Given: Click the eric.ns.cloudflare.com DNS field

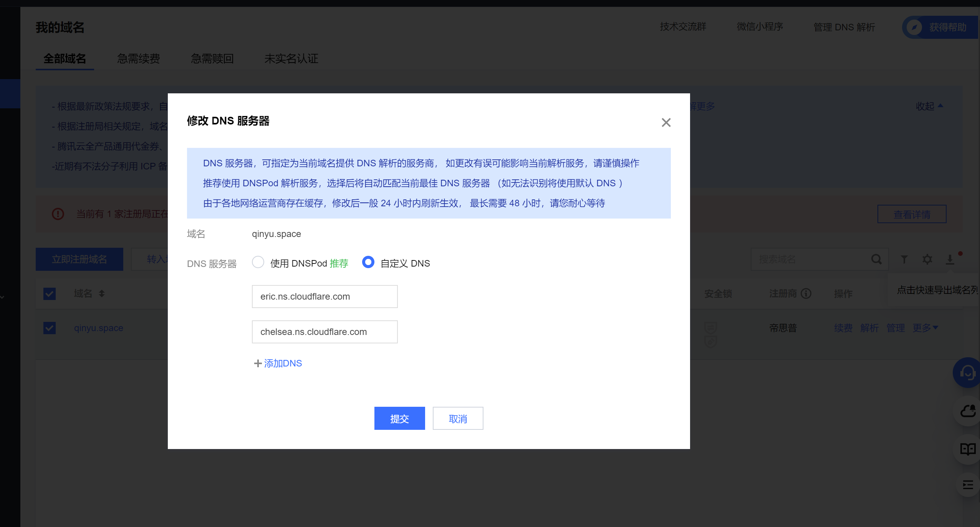Looking at the screenshot, I should click(324, 297).
